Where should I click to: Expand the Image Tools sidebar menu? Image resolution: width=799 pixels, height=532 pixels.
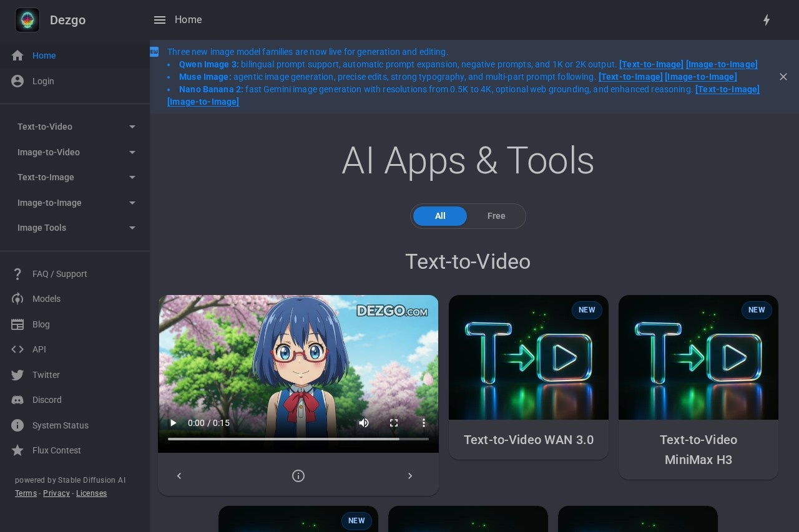(75, 228)
